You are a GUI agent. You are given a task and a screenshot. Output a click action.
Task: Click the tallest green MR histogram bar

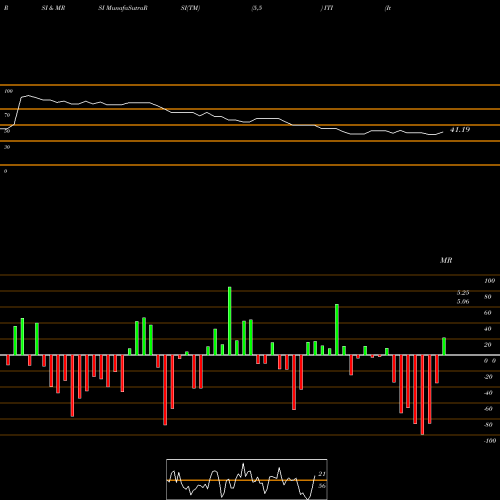230,321
